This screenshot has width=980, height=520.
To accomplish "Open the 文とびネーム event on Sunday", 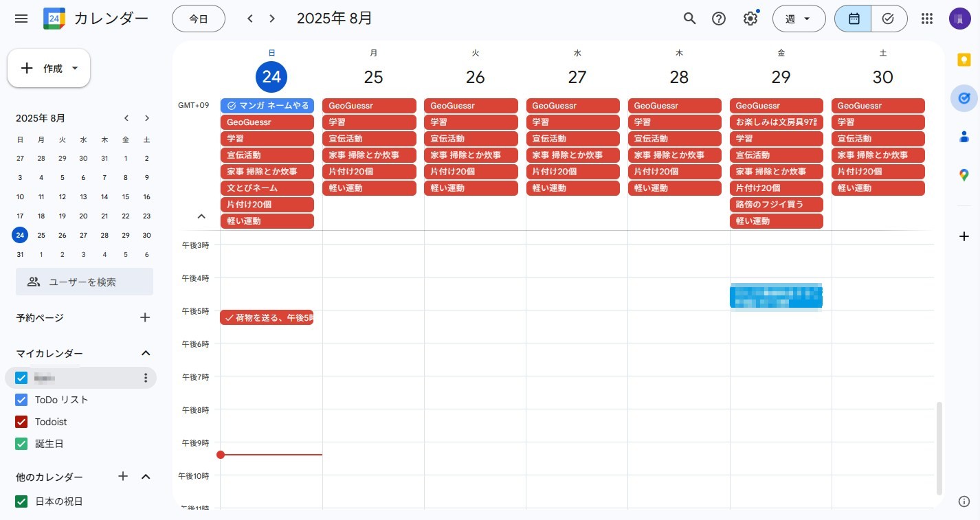I will (x=267, y=188).
